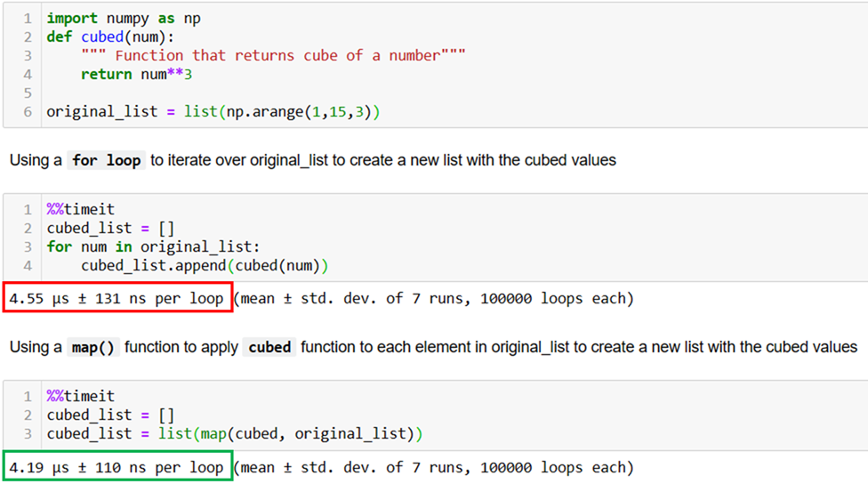
Task: Click 'cubed_list = list(map(cubed, original_list))' line
Action: [x=235, y=433]
